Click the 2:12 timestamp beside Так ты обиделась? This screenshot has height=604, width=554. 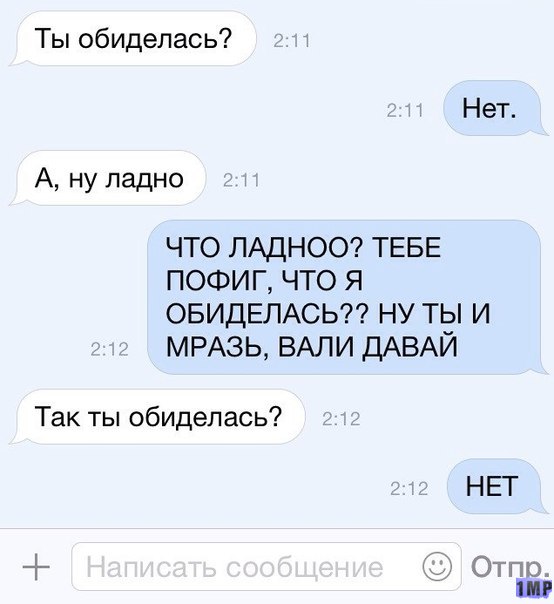341,419
